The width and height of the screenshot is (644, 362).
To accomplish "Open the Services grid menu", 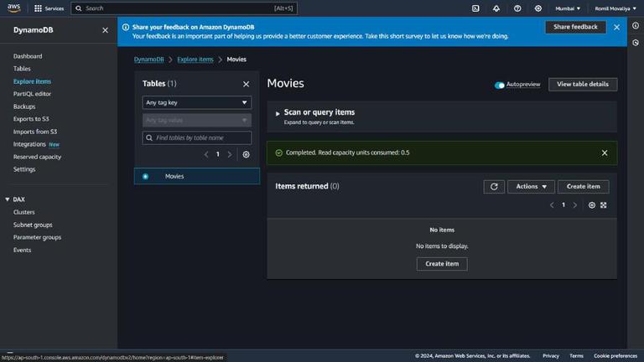I will (49, 8).
